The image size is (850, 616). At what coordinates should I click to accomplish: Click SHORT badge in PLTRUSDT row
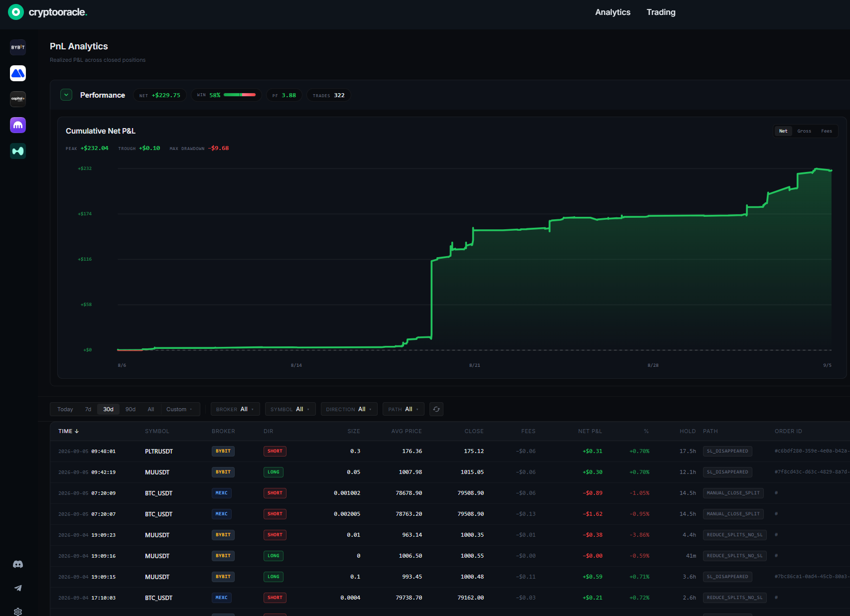point(275,451)
